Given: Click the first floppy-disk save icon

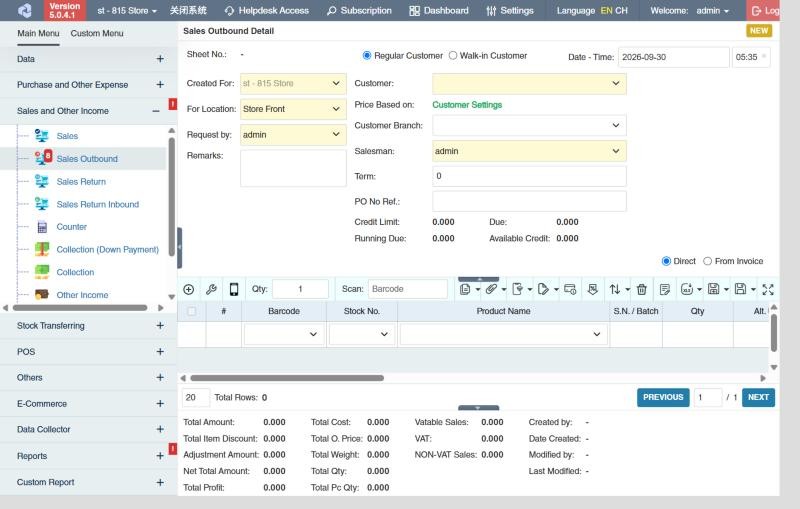Looking at the screenshot, I should pyautogui.click(x=713, y=289).
